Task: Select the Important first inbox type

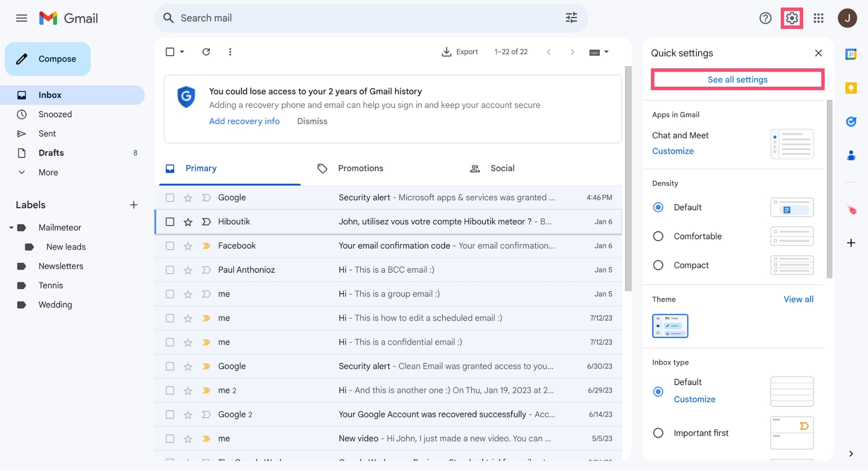Action: tap(658, 433)
